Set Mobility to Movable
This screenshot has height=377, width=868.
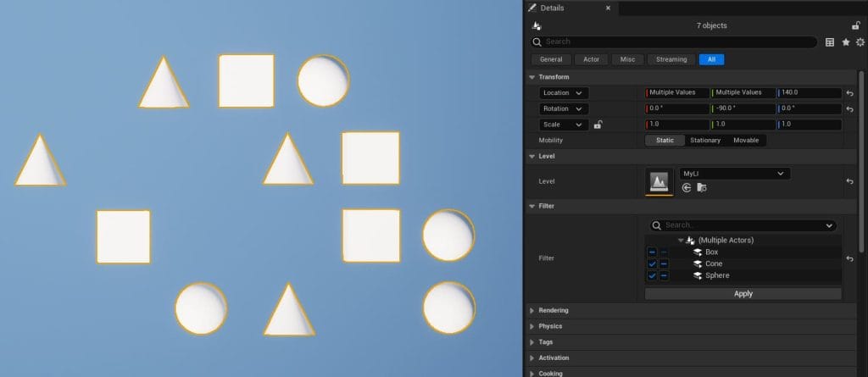click(746, 140)
